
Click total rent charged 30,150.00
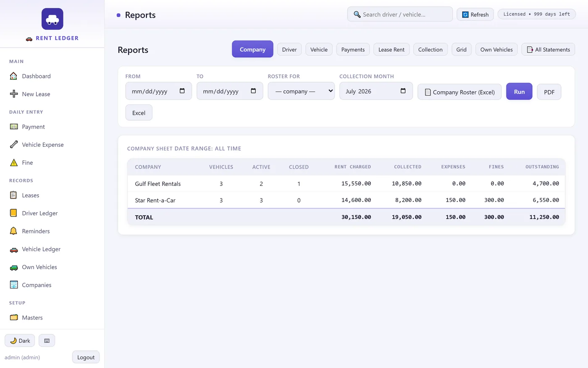[x=356, y=217]
